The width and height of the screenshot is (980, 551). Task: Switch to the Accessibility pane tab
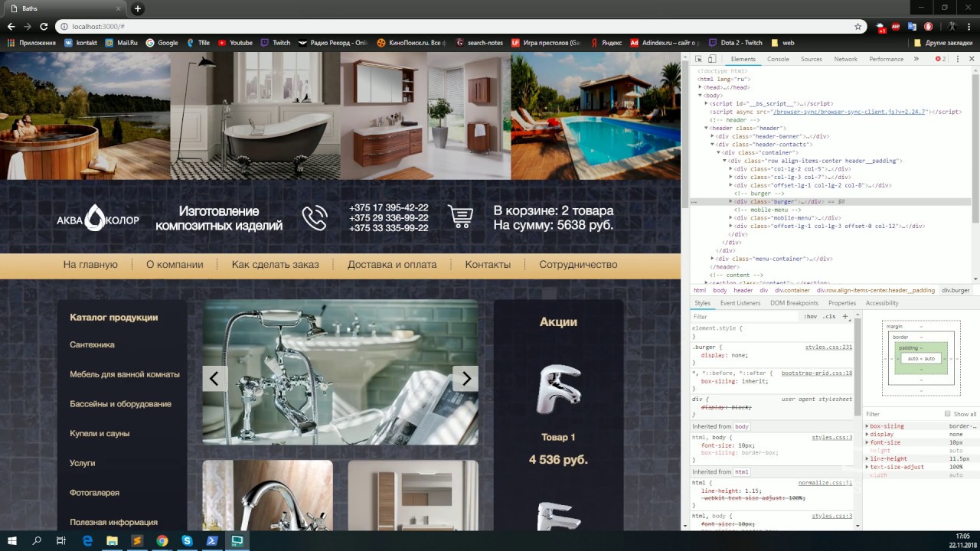pyautogui.click(x=882, y=303)
